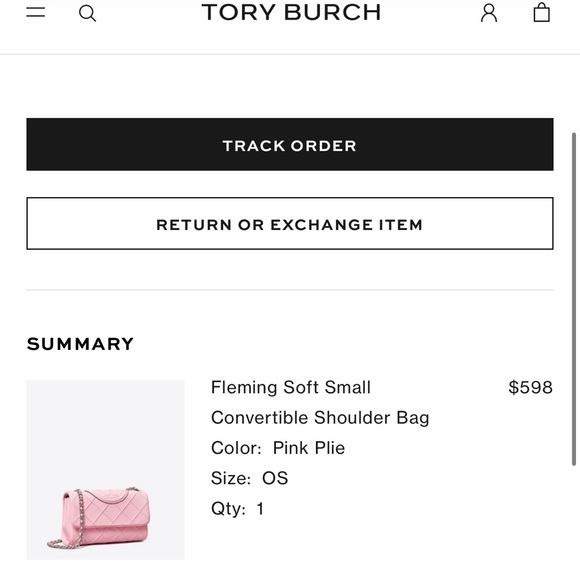Go home via the Tory Burch logo
580x580 pixels.
291,12
